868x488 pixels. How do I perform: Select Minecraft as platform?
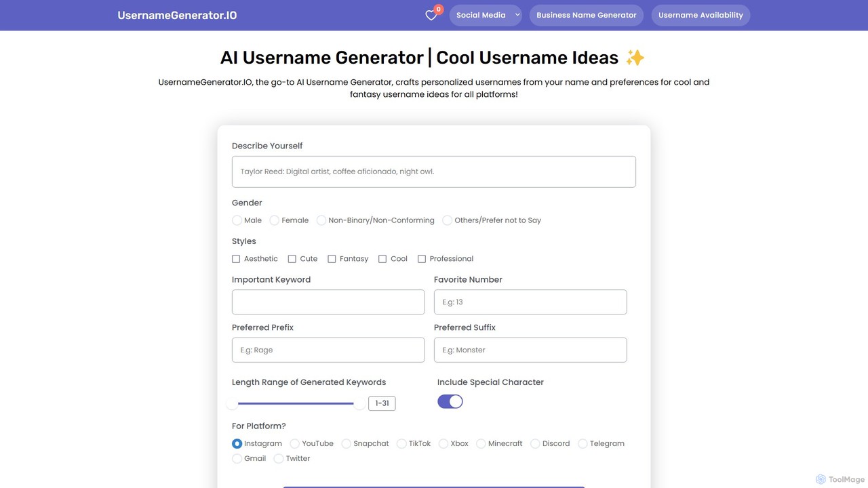[x=481, y=444]
